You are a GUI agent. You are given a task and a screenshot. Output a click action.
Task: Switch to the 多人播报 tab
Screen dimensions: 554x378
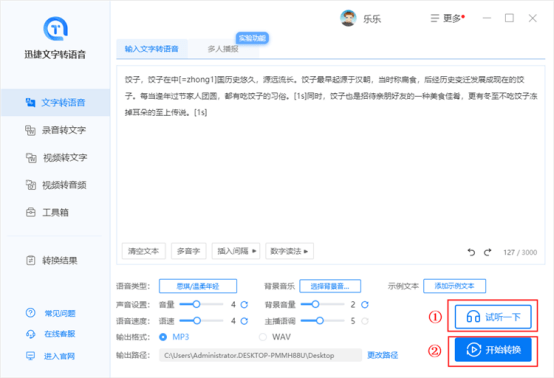[x=223, y=49]
